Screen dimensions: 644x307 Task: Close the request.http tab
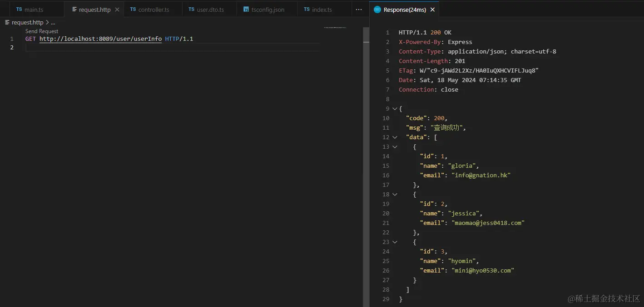pos(117,10)
